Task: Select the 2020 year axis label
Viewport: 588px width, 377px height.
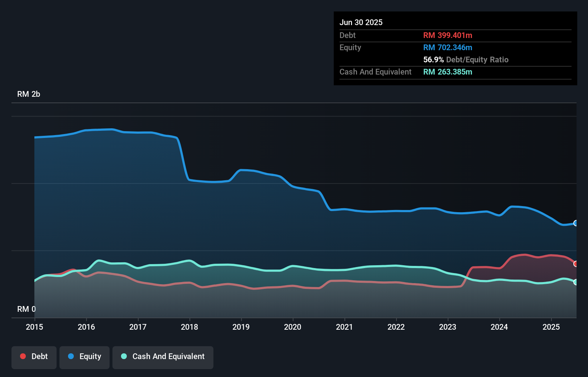Action: point(293,327)
